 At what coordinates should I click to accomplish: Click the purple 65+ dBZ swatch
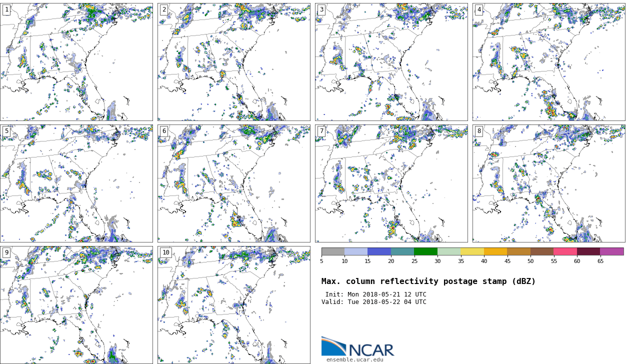[x=611, y=251]
